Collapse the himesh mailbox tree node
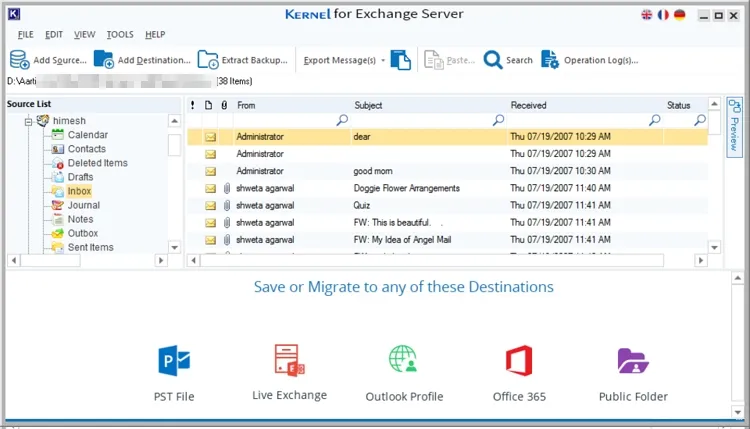The image size is (750, 429). tap(29, 121)
